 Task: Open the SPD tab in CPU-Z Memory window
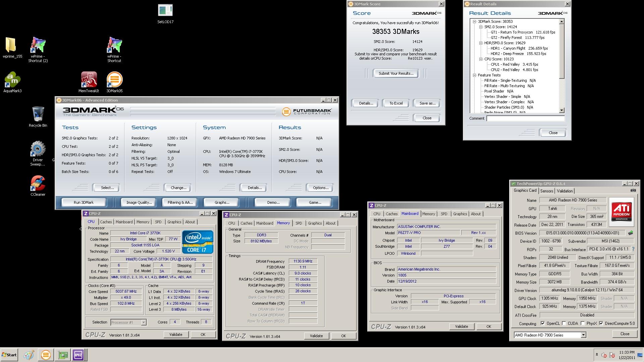(299, 223)
